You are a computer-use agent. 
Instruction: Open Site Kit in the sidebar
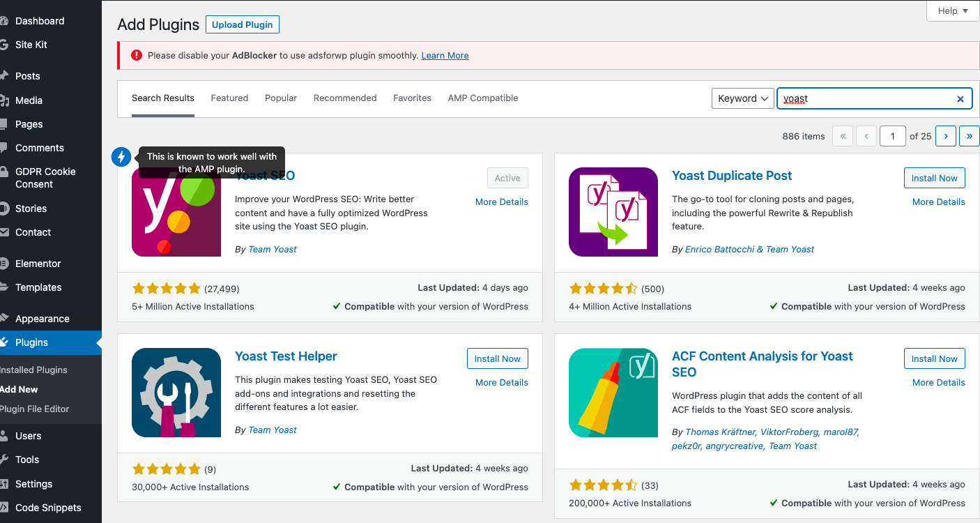31,45
